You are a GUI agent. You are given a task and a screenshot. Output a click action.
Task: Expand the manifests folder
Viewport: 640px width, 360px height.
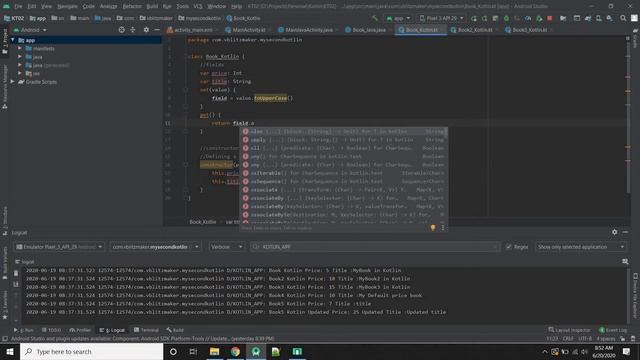coord(20,48)
